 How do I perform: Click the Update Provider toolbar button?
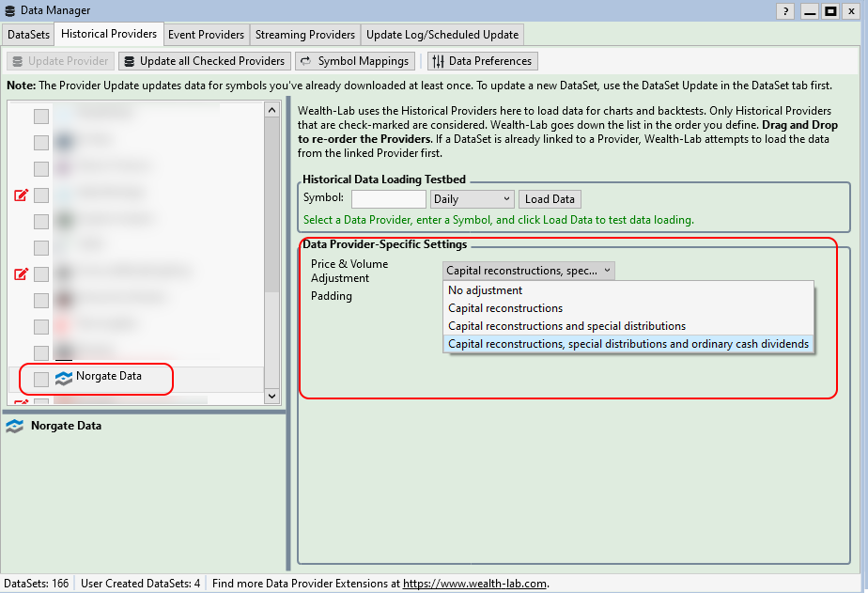click(61, 61)
